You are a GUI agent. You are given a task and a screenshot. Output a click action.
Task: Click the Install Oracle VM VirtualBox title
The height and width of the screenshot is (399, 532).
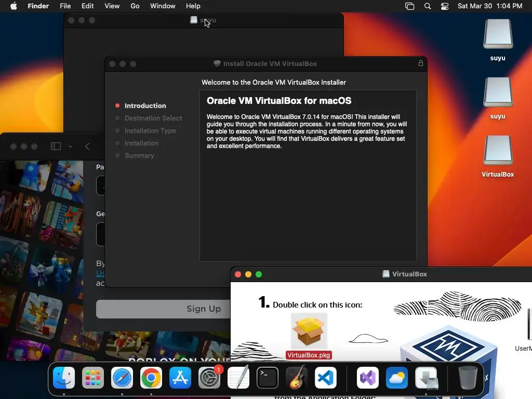[x=270, y=64]
